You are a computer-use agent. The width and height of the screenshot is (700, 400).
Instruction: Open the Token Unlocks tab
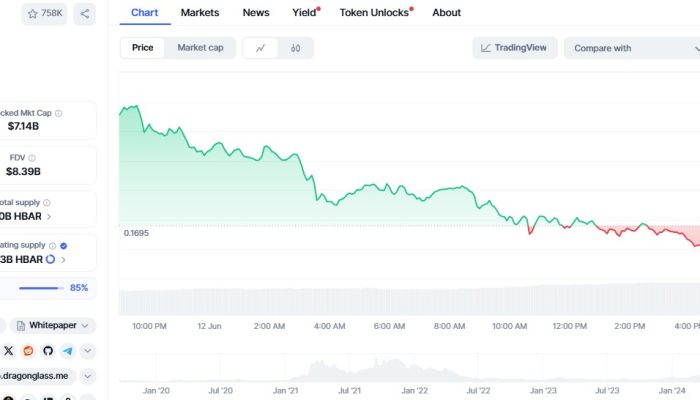click(373, 13)
